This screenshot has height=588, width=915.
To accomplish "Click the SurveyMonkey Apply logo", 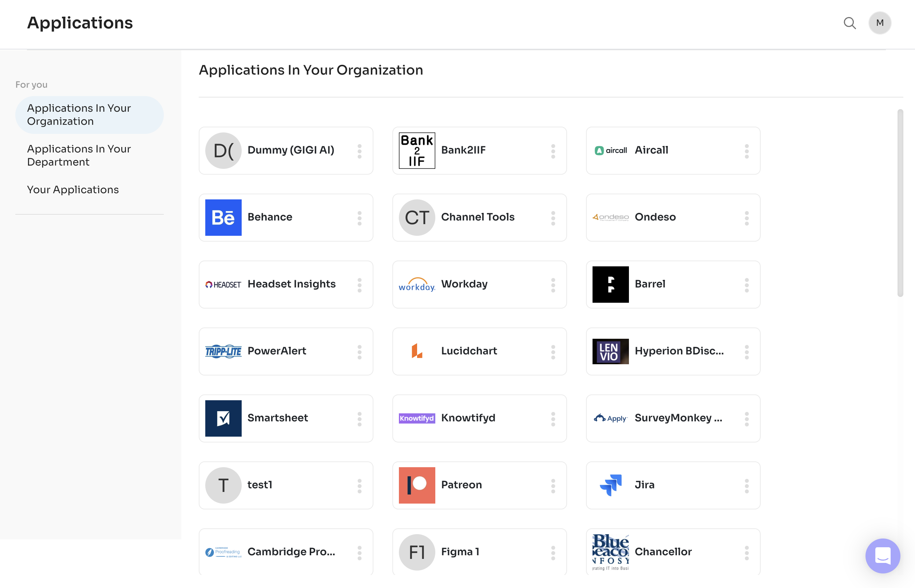I will click(x=610, y=418).
